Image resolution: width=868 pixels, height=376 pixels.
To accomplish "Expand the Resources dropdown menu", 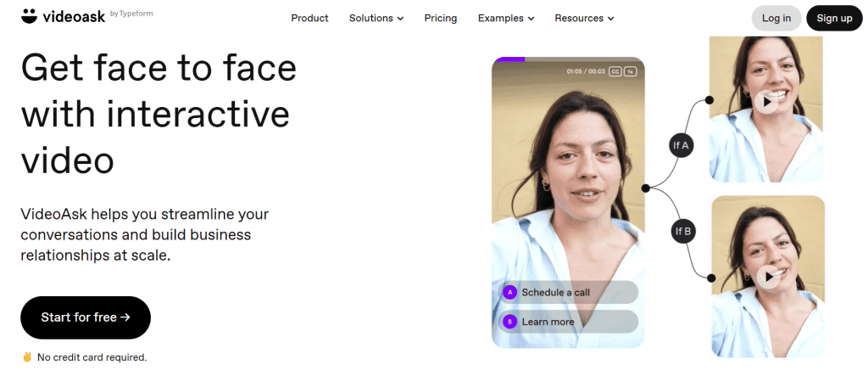I will click(584, 18).
